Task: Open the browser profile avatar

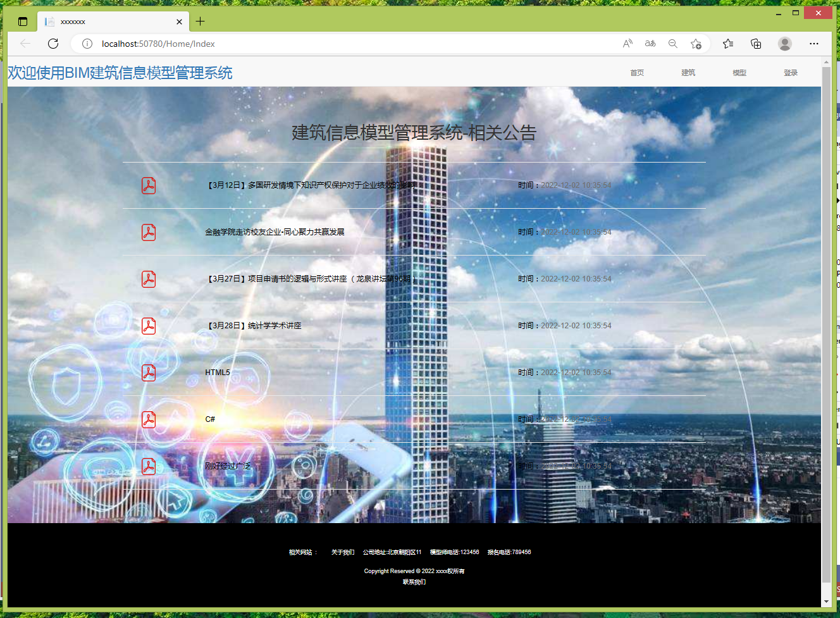Action: 785,44
